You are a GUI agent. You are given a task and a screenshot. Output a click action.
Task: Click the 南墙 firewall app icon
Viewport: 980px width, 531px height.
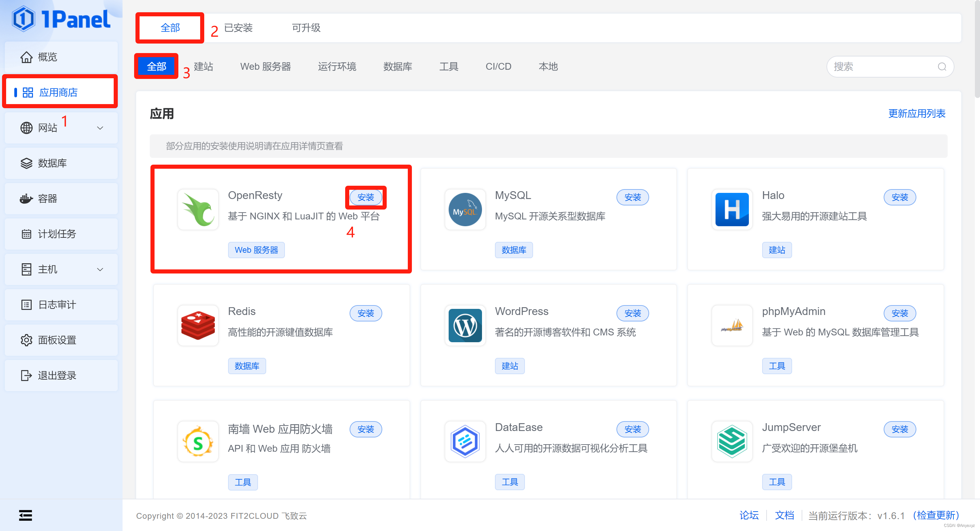click(x=198, y=441)
